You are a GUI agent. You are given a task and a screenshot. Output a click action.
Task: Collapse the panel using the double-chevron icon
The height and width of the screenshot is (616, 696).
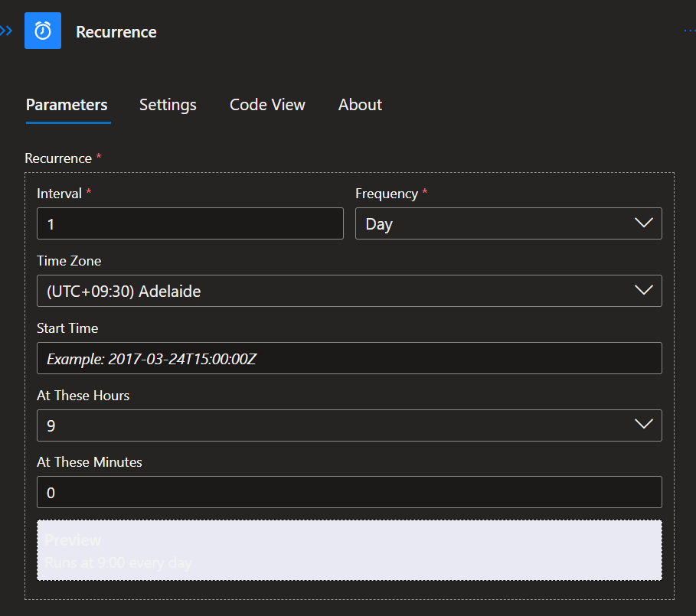(x=6, y=31)
